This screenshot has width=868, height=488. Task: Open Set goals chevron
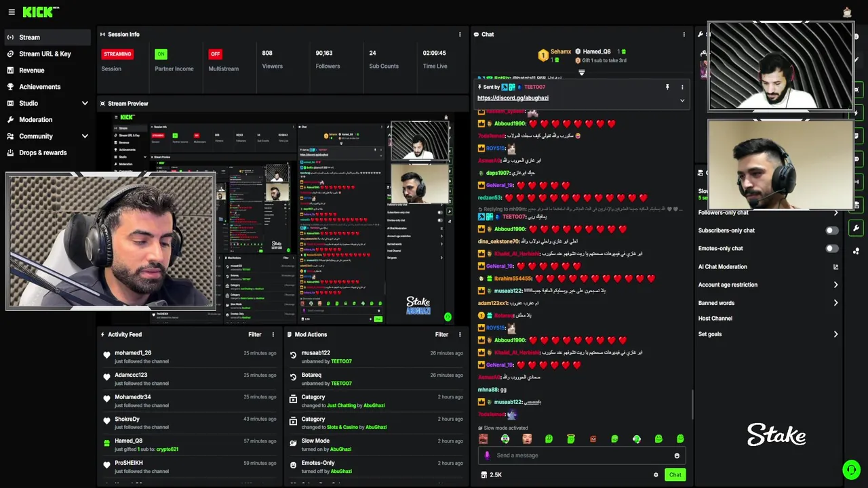pos(835,334)
